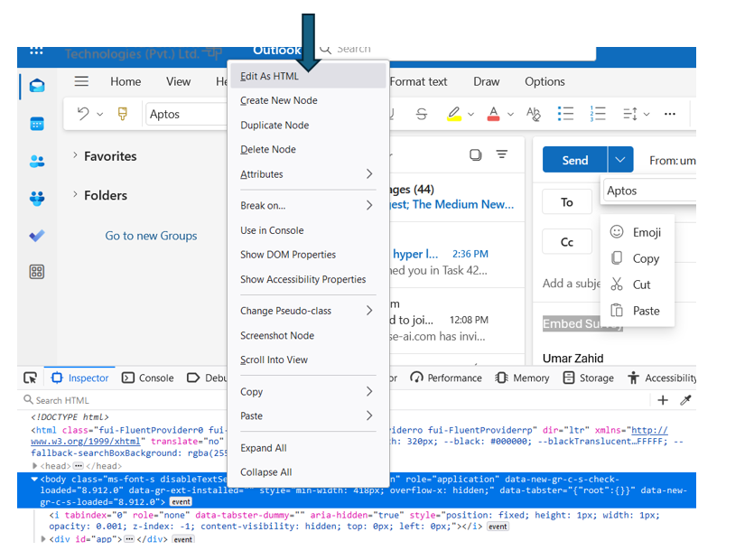Open the Console DevTools tab
Viewport: 754px width, 560px height.
(147, 378)
